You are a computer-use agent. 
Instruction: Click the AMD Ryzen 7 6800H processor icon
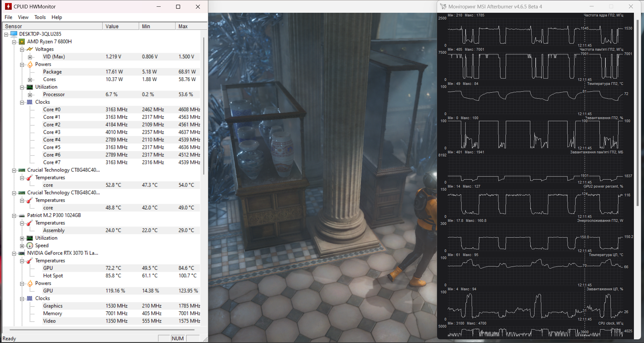pyautogui.click(x=22, y=42)
